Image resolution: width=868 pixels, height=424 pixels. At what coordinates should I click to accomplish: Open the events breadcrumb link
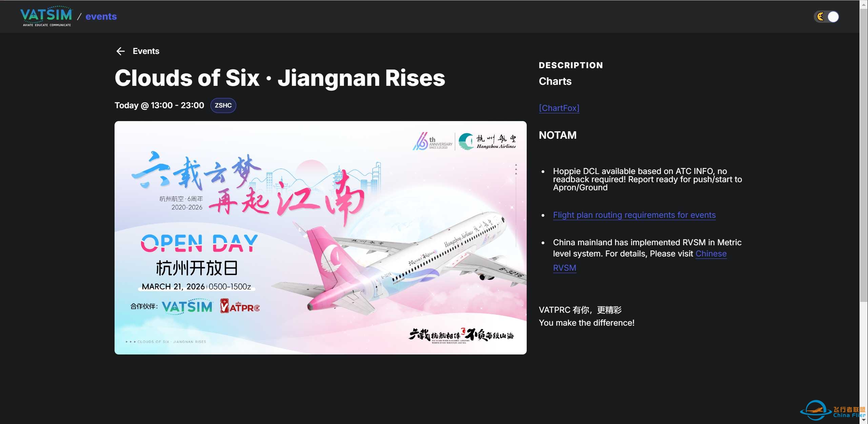tap(101, 16)
